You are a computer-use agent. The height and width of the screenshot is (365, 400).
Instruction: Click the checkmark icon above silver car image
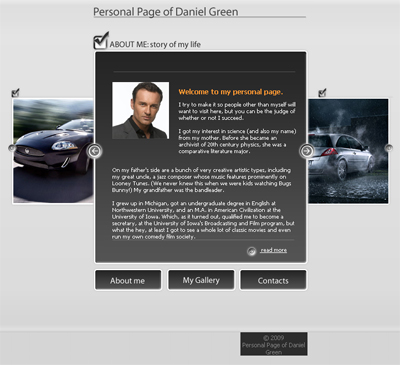pos(322,93)
